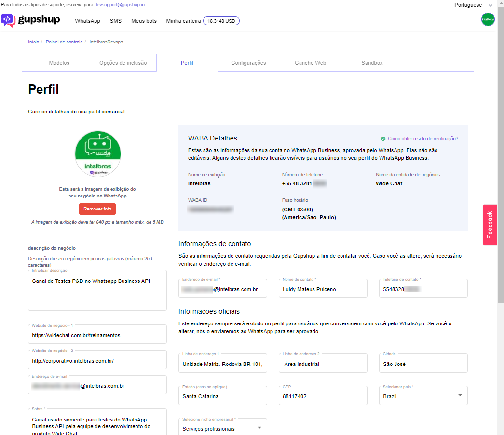Switch to the Sandbox tab
This screenshot has width=504, height=435.
click(372, 63)
